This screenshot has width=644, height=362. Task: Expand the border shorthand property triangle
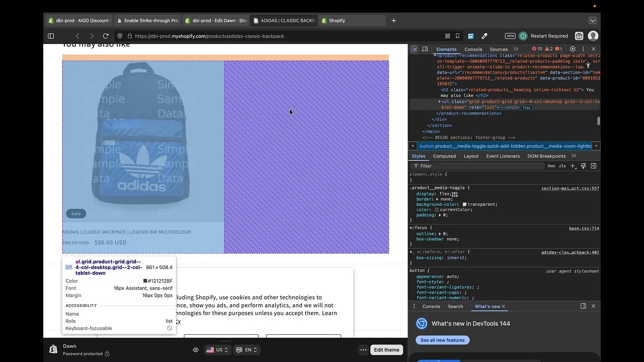437,199
